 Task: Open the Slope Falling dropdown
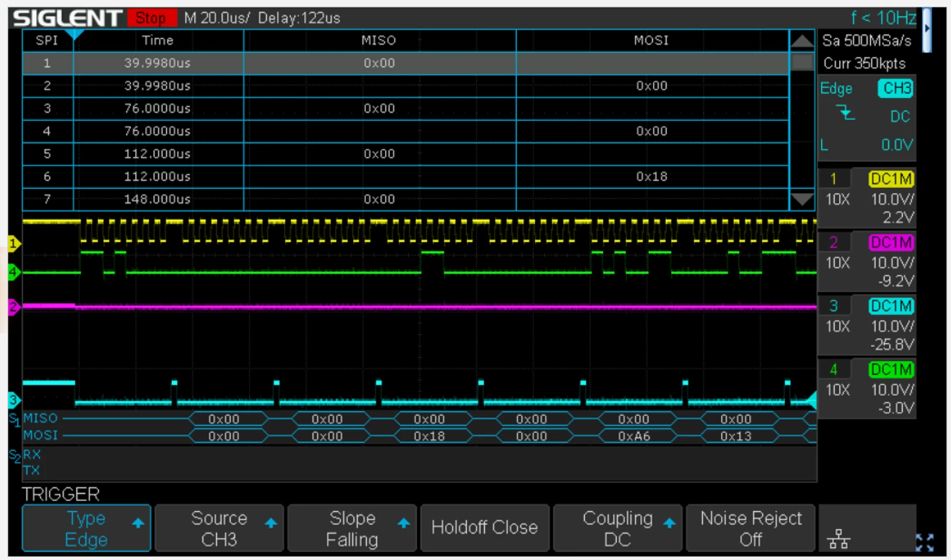coord(352,528)
